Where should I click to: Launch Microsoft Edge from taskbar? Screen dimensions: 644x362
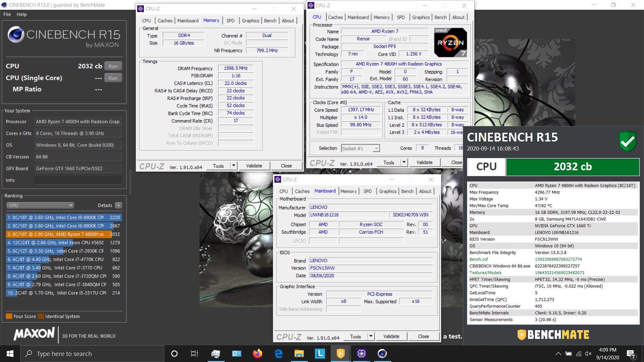(278, 354)
